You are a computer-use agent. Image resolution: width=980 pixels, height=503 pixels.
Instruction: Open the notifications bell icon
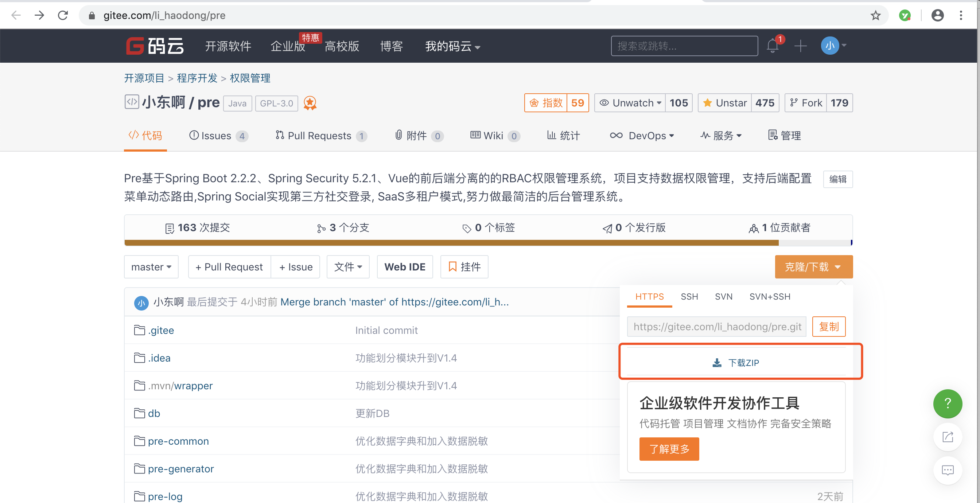click(772, 46)
